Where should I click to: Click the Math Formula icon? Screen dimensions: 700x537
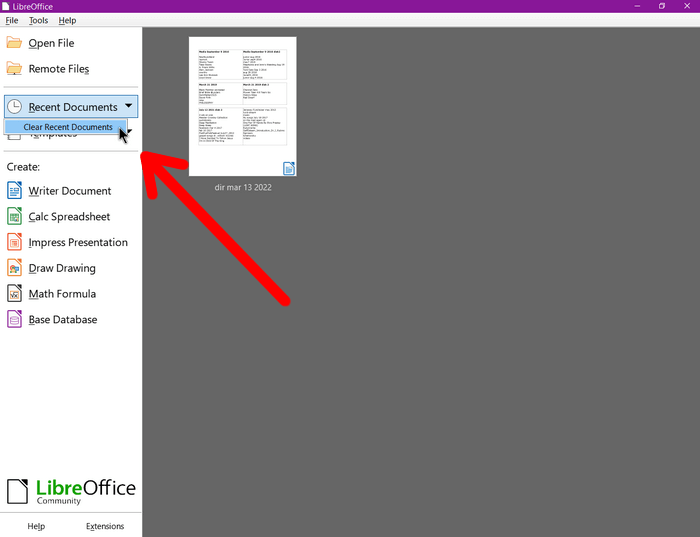coord(14,294)
